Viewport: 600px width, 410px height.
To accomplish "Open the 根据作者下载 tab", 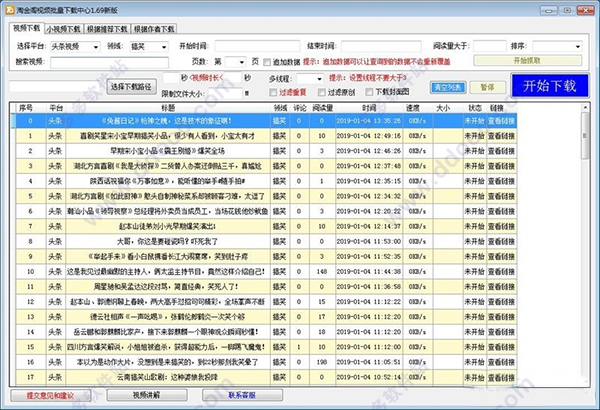I will coord(154,29).
